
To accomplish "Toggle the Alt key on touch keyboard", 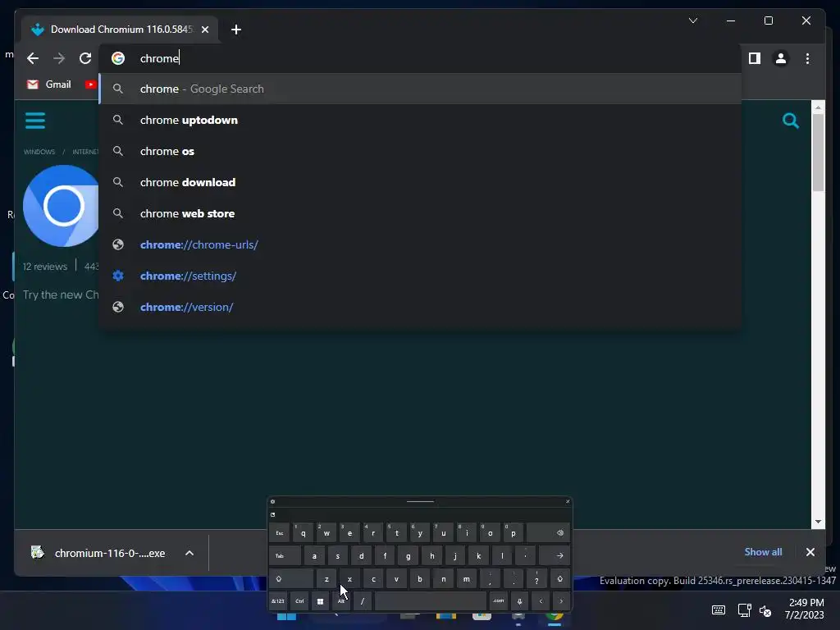I will pyautogui.click(x=341, y=601).
